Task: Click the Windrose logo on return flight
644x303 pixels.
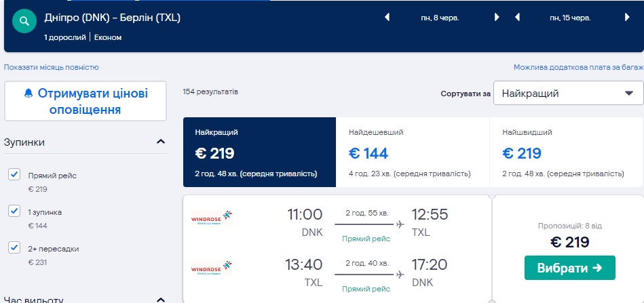Action: point(212,267)
